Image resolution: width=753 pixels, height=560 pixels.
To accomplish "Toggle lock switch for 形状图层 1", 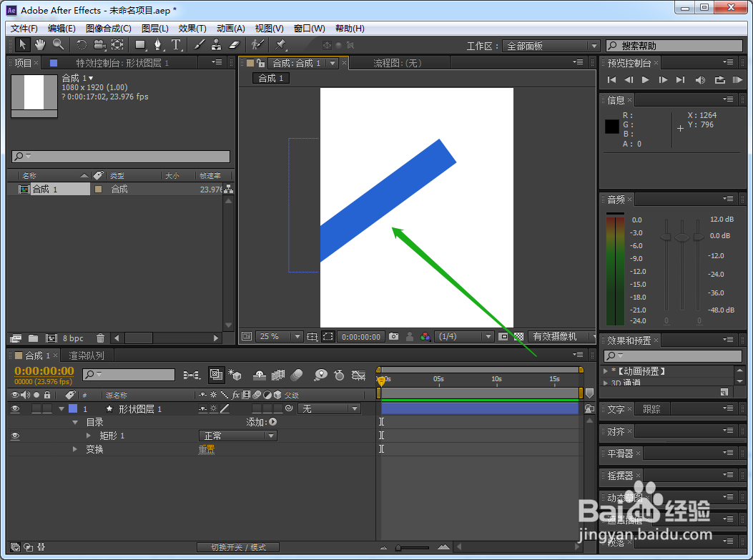I will 47,408.
